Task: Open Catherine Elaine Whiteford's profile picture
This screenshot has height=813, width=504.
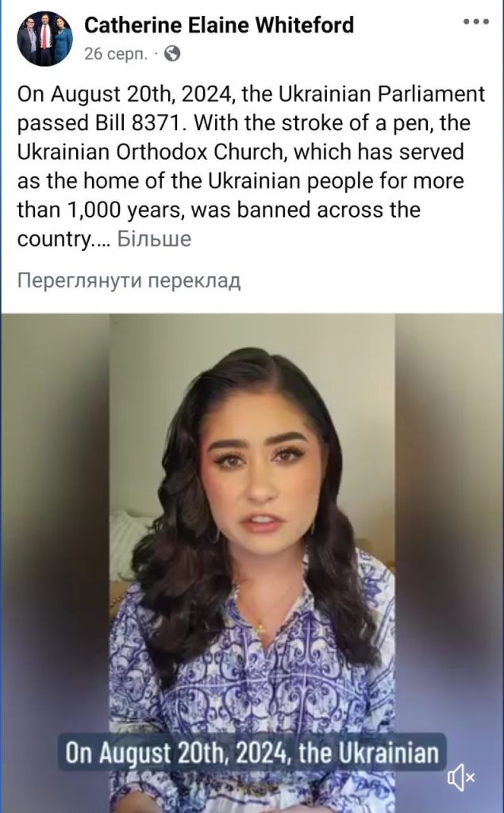Action: tap(44, 40)
